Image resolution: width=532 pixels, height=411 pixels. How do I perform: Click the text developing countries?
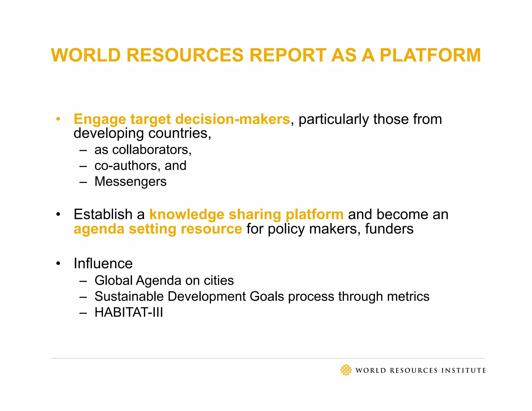coord(142,134)
